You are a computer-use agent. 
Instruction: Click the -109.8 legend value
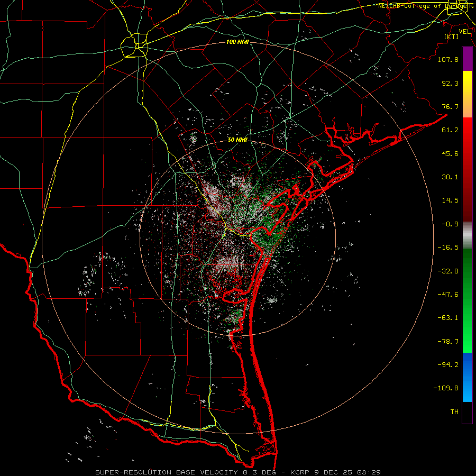coord(446,388)
